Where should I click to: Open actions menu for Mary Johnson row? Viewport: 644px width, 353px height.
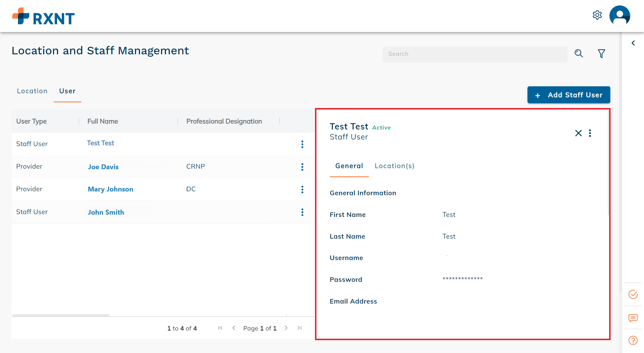point(302,190)
